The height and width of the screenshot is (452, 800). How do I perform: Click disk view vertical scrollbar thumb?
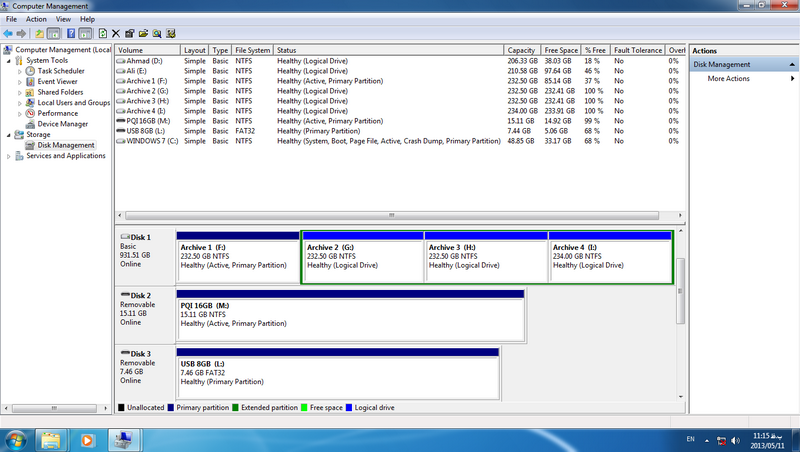[x=680, y=291]
